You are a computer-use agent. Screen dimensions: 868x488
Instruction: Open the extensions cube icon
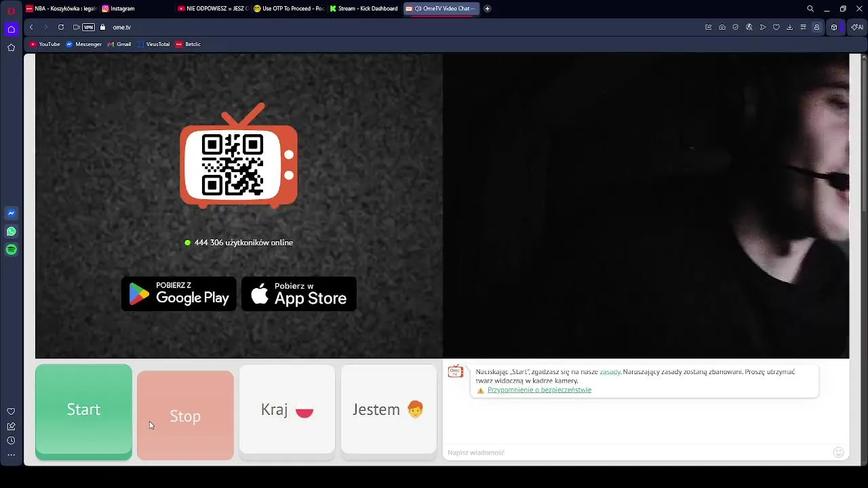pyautogui.click(x=834, y=27)
